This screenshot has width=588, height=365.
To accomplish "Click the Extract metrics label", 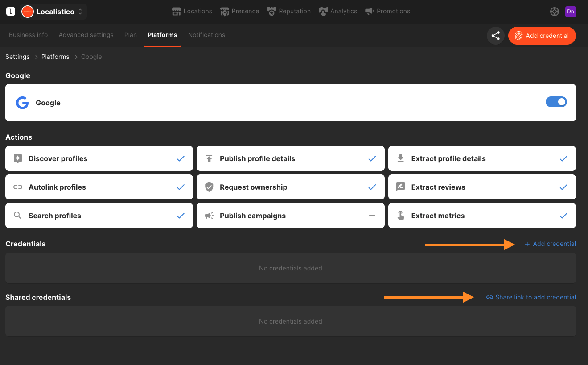I will (438, 216).
